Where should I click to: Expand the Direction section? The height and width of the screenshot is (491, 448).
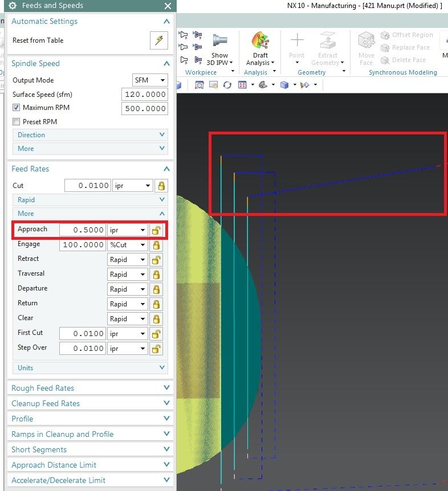pos(90,135)
